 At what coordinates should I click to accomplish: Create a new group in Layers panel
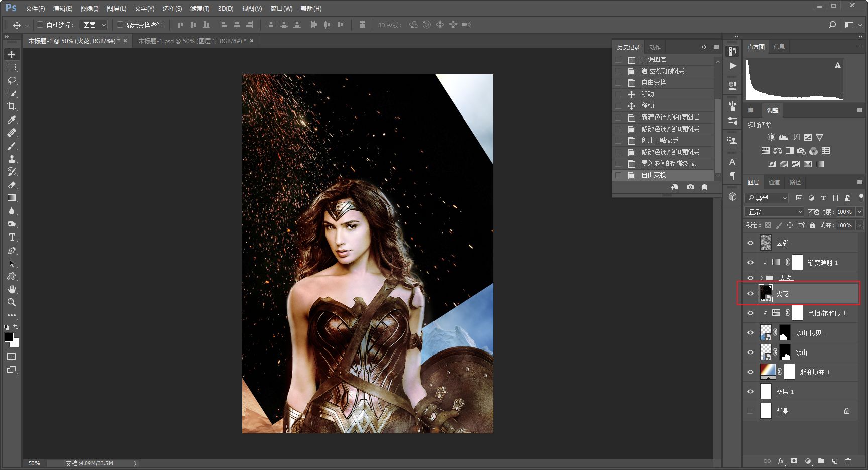(821, 461)
